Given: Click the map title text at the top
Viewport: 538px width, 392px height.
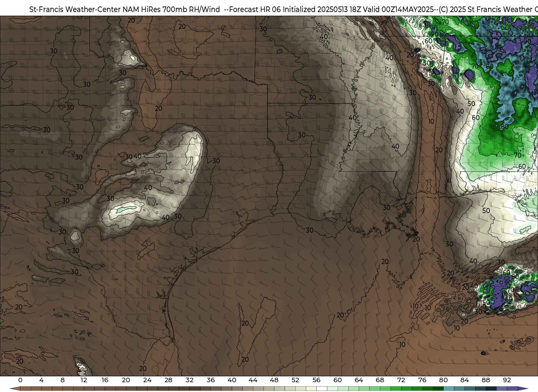Looking at the screenshot, I should (284, 9).
